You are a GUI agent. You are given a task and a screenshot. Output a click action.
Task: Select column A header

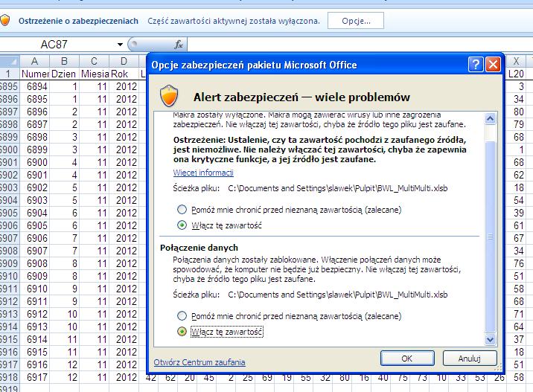coord(35,61)
